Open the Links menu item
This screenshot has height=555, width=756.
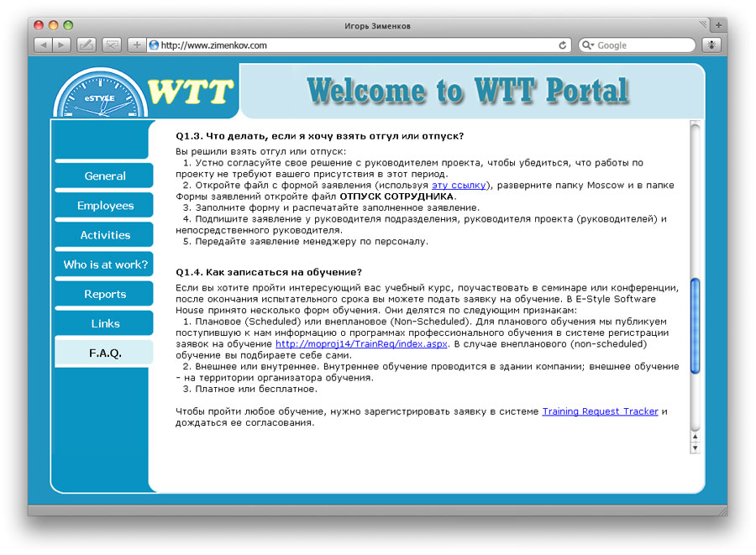coord(105,323)
